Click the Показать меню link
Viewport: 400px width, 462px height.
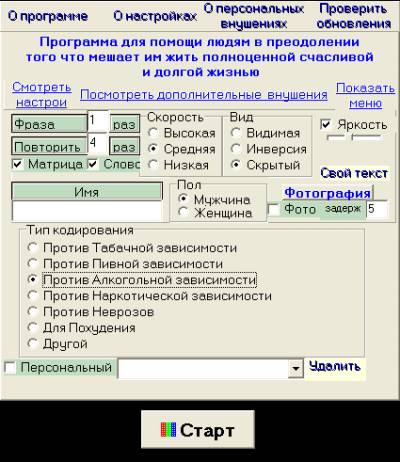pos(365,95)
